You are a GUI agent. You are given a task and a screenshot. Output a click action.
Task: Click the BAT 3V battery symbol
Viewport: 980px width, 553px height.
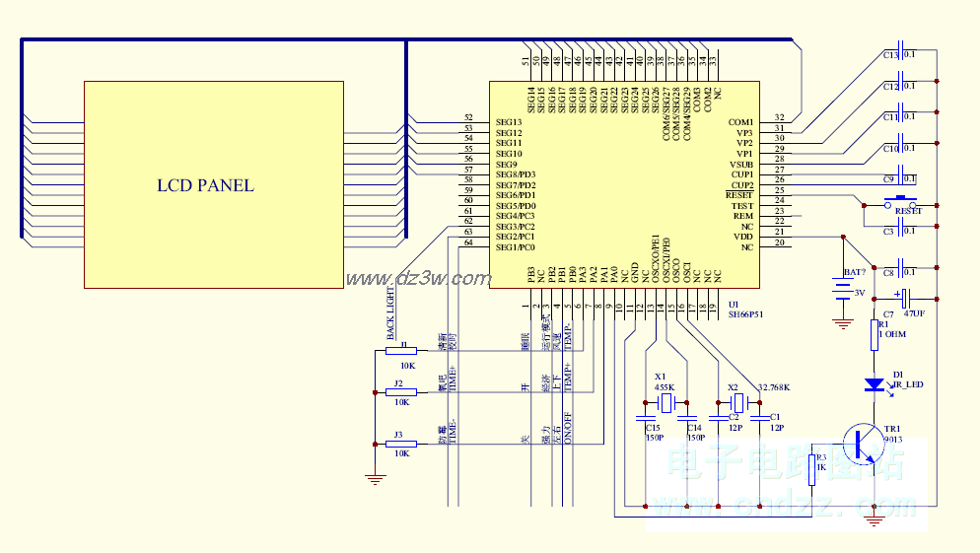(x=842, y=289)
